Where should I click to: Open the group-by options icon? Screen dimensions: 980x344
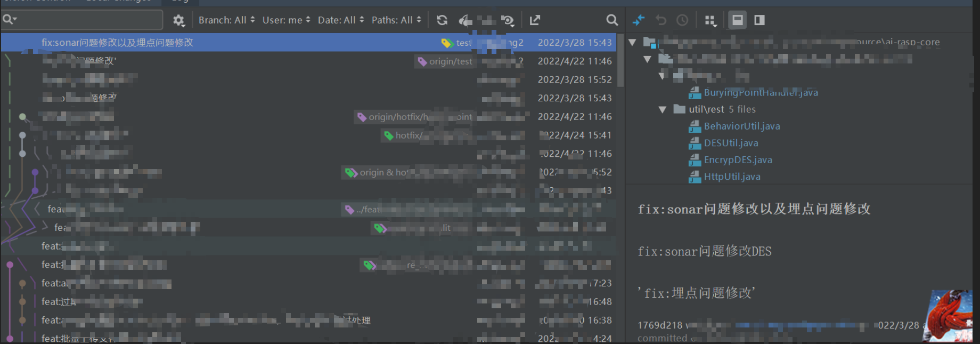(710, 21)
